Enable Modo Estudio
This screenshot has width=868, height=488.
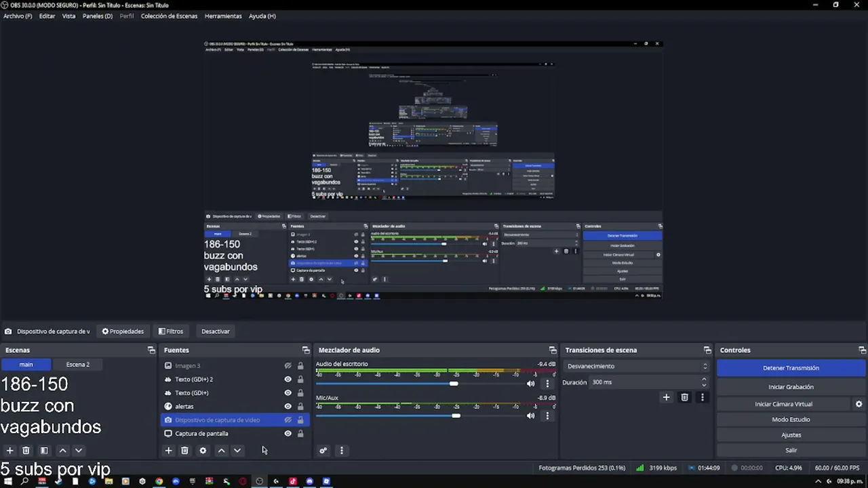[791, 420]
